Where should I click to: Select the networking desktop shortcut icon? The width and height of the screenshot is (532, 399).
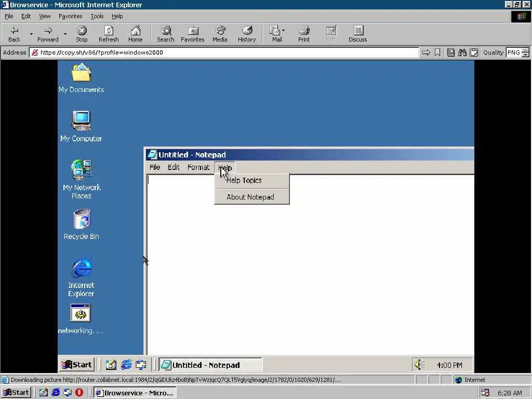(x=81, y=319)
